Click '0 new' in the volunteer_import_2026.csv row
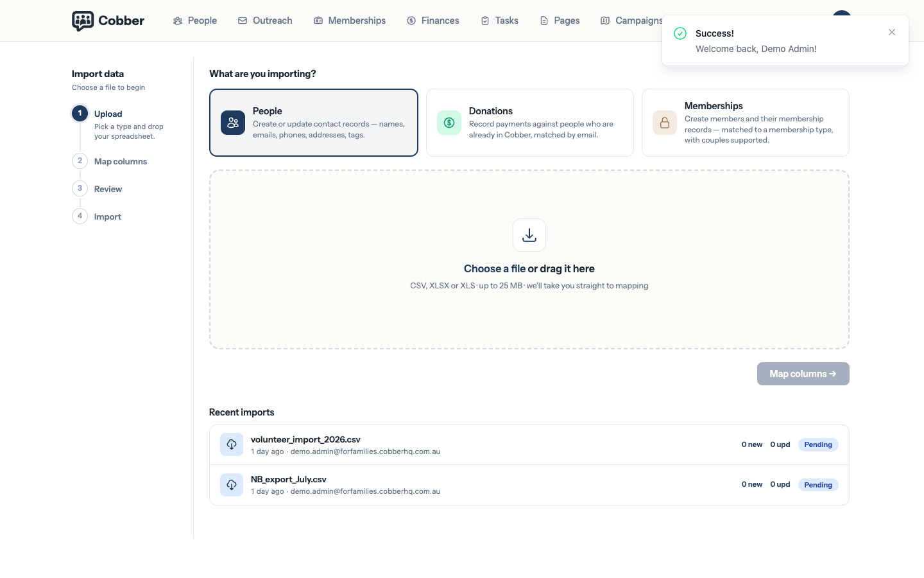The height and width of the screenshot is (578, 924). (752, 444)
